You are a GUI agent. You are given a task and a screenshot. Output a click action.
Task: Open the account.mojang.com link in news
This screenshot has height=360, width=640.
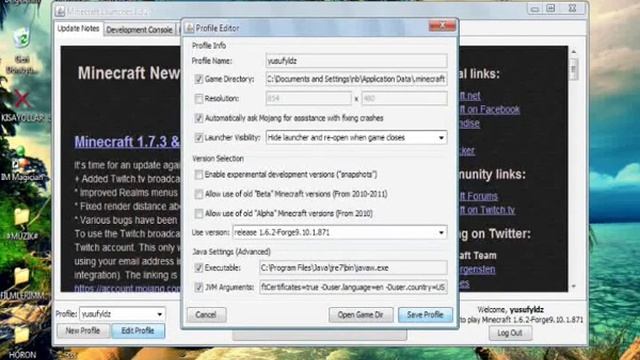(x=127, y=288)
